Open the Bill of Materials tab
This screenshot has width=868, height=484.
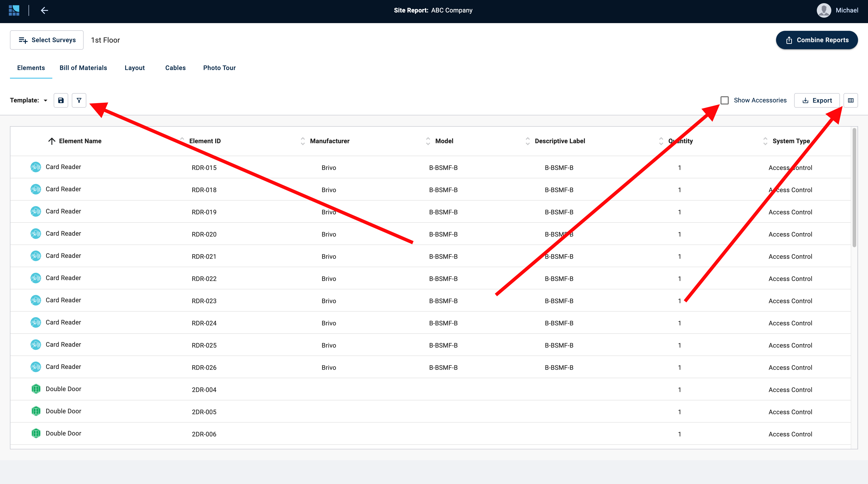[x=83, y=68]
